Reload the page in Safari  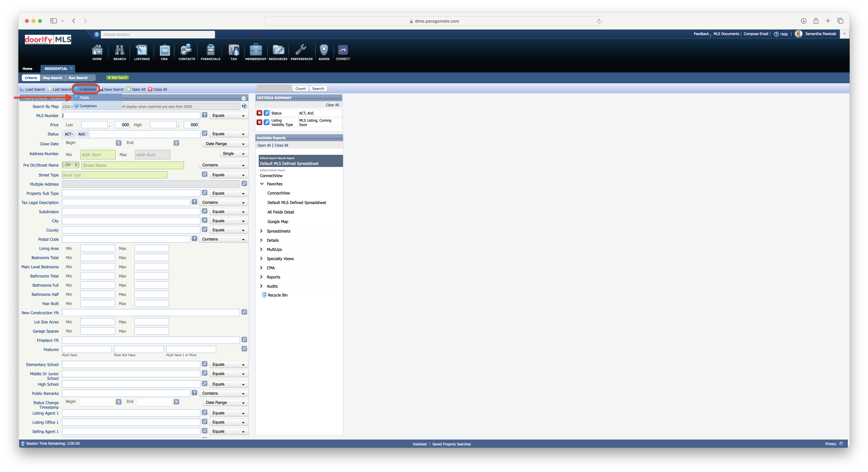[x=599, y=21]
